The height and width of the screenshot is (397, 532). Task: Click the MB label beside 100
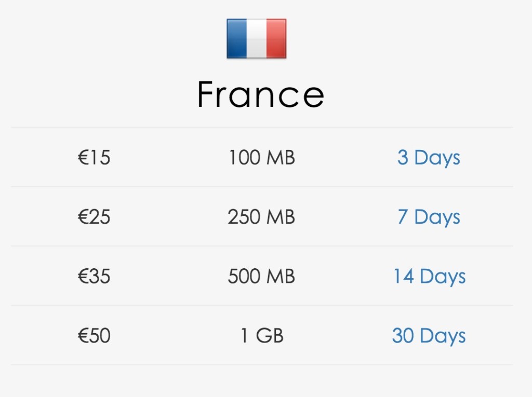click(281, 158)
